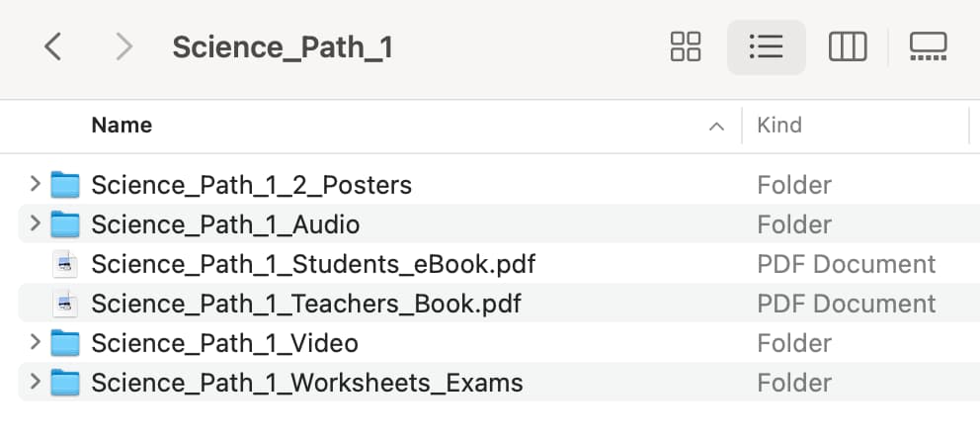Select Science_Path_1_Students_eBook.pdf file name
Screen dimensions: 980x441
(x=313, y=265)
